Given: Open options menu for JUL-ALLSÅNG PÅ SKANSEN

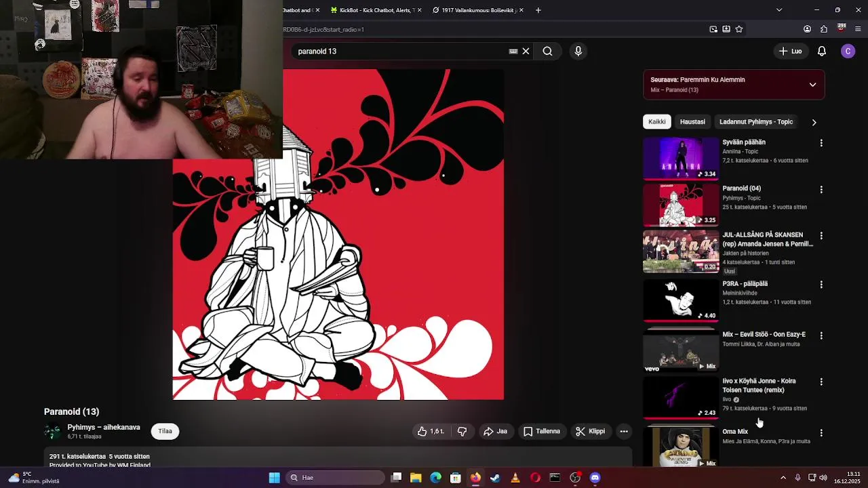Looking at the screenshot, I should click(x=821, y=236).
